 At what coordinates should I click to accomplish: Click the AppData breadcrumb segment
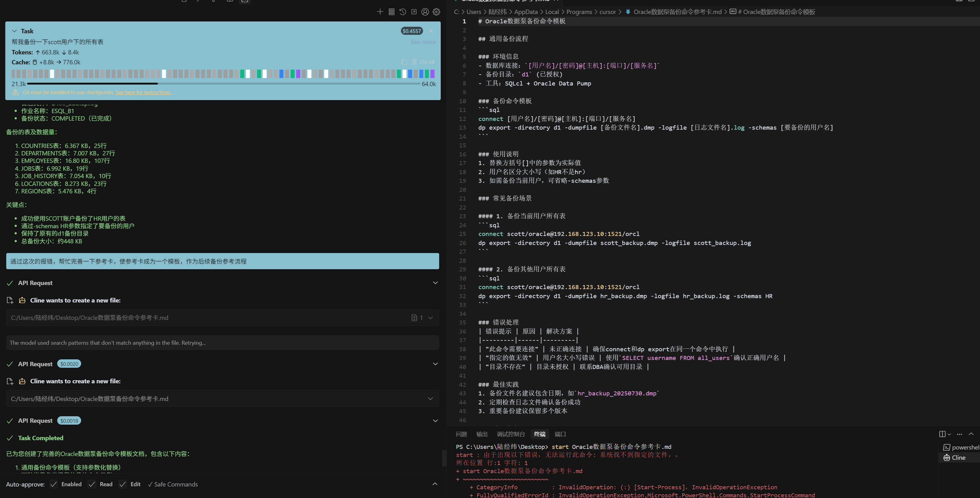pos(526,12)
